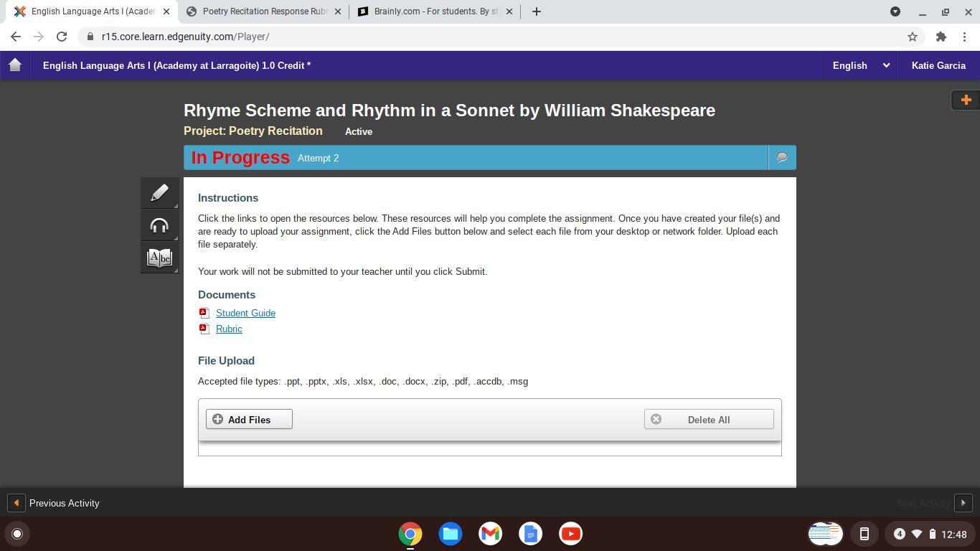Open the system status tray with clock
The width and height of the screenshot is (980, 551).
pyautogui.click(x=931, y=534)
